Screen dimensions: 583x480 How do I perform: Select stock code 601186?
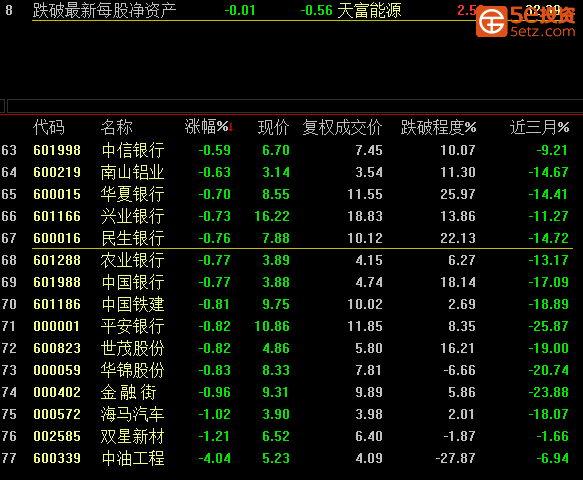[x=57, y=304]
